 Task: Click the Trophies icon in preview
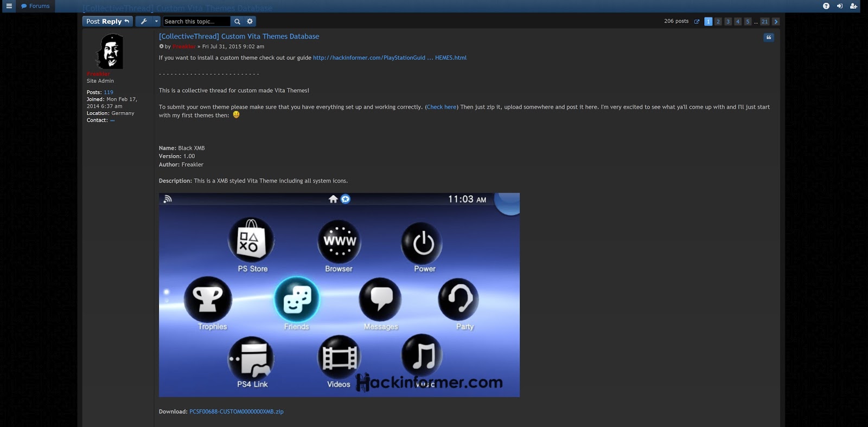(x=208, y=299)
